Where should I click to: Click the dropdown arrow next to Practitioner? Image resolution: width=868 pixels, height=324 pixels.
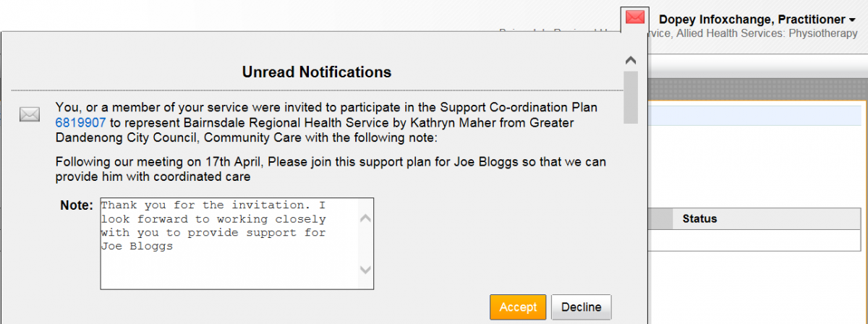[852, 20]
